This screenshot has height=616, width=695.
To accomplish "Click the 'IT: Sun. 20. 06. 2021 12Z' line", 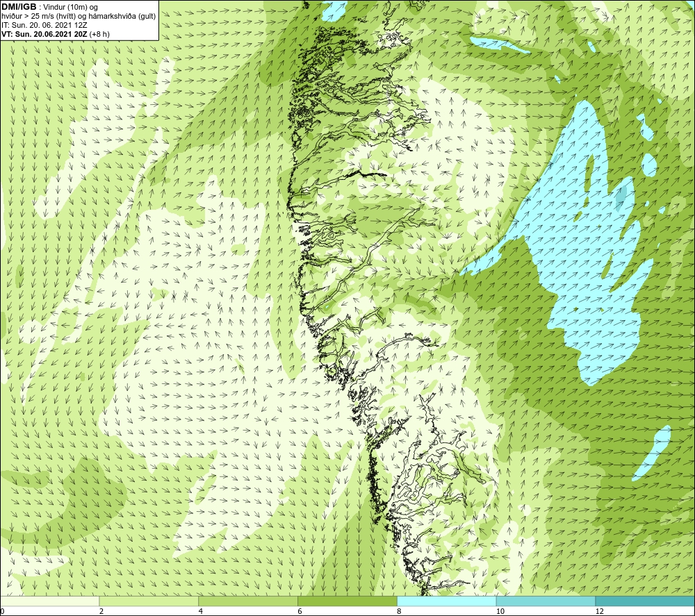I will pyautogui.click(x=44, y=25).
